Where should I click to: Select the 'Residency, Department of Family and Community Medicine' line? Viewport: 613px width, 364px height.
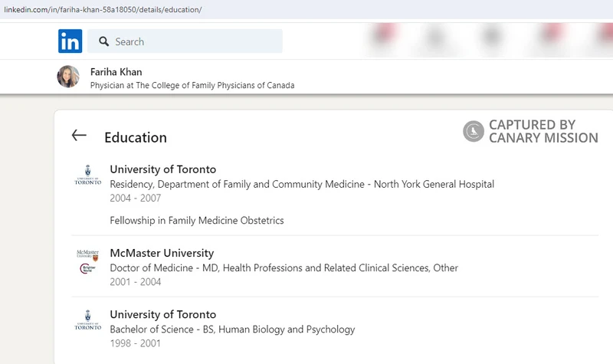pos(302,184)
